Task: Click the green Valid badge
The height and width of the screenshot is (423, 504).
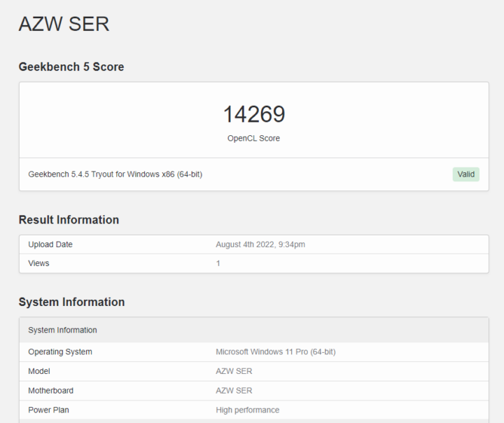Action: coord(465,174)
